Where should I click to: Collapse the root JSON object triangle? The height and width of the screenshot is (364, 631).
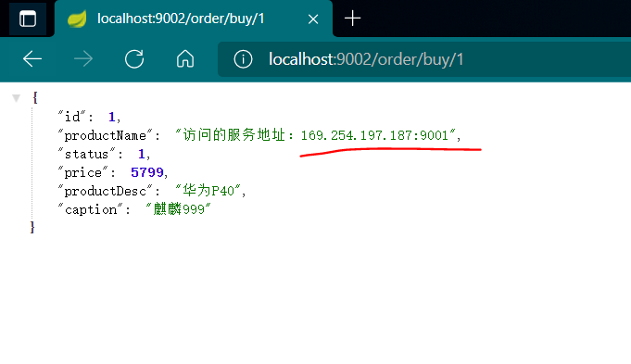point(16,98)
